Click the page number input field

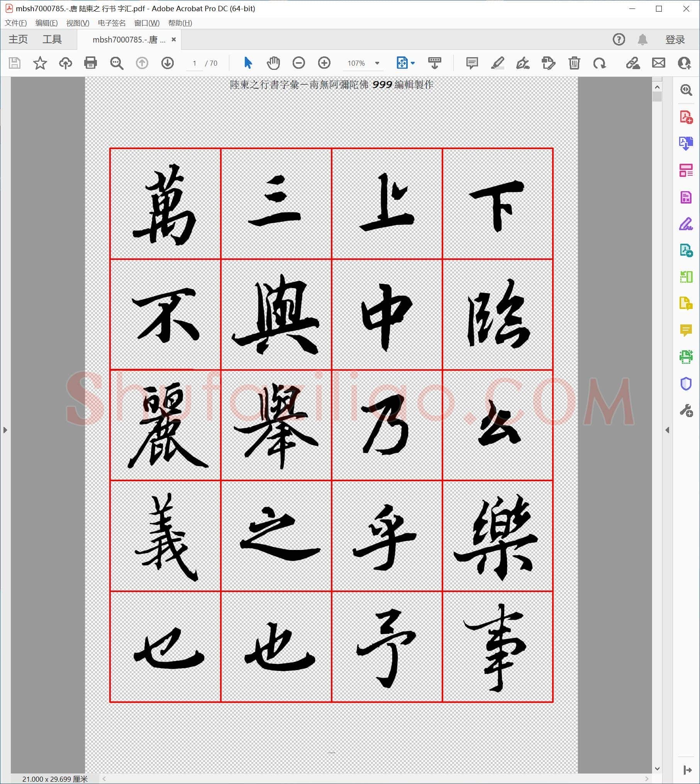[x=195, y=63]
